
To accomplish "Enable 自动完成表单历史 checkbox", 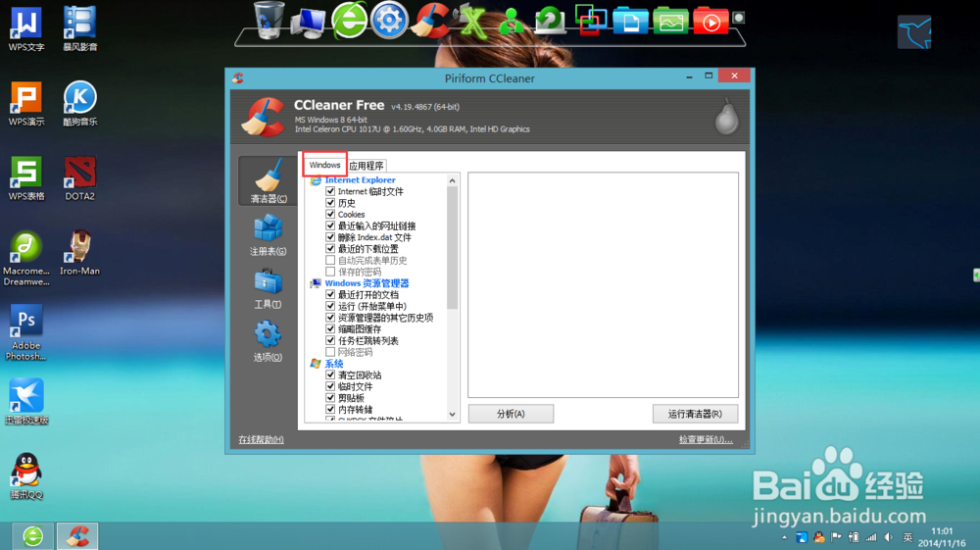I will 330,260.
